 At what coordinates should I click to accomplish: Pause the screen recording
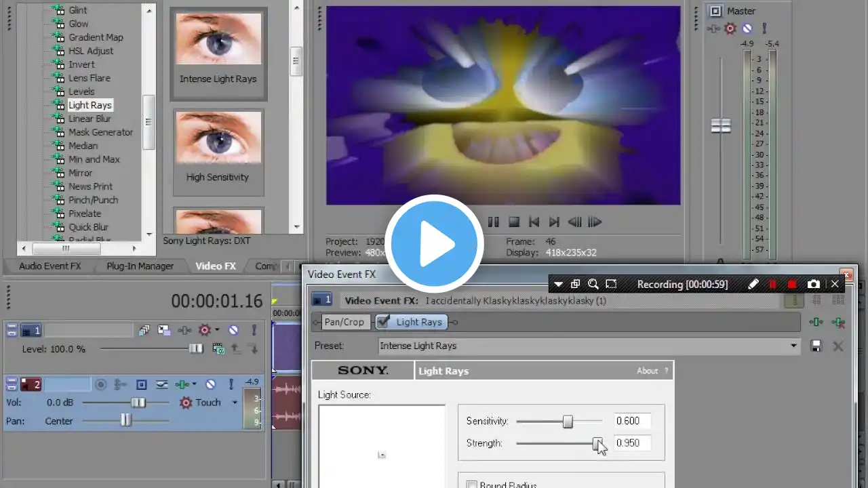772,284
